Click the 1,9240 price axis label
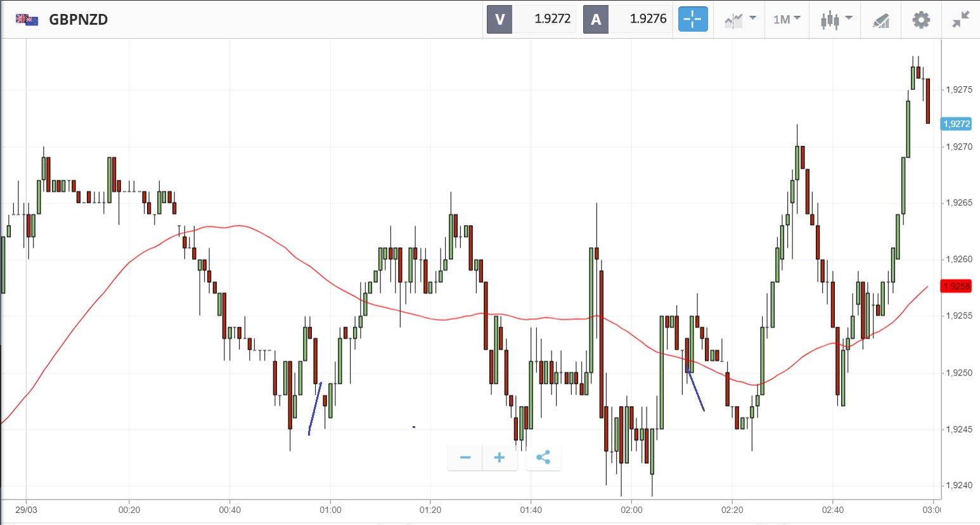The width and height of the screenshot is (980, 525). pos(958,486)
